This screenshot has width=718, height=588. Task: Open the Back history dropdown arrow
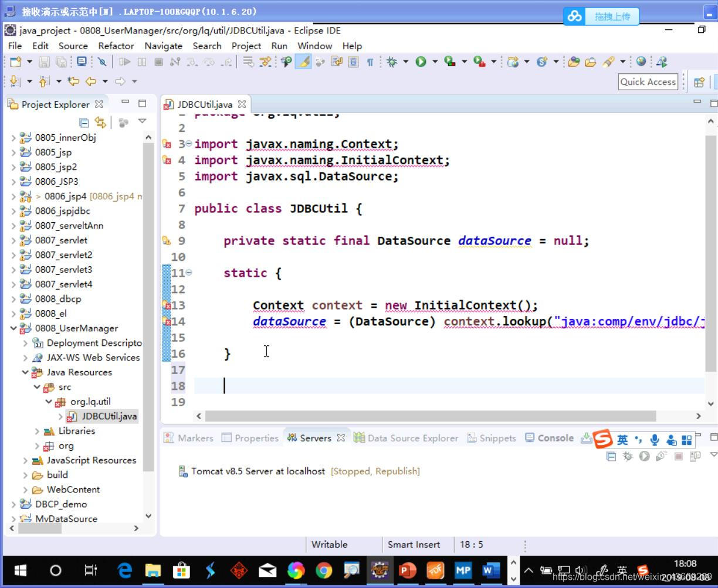pos(105,81)
